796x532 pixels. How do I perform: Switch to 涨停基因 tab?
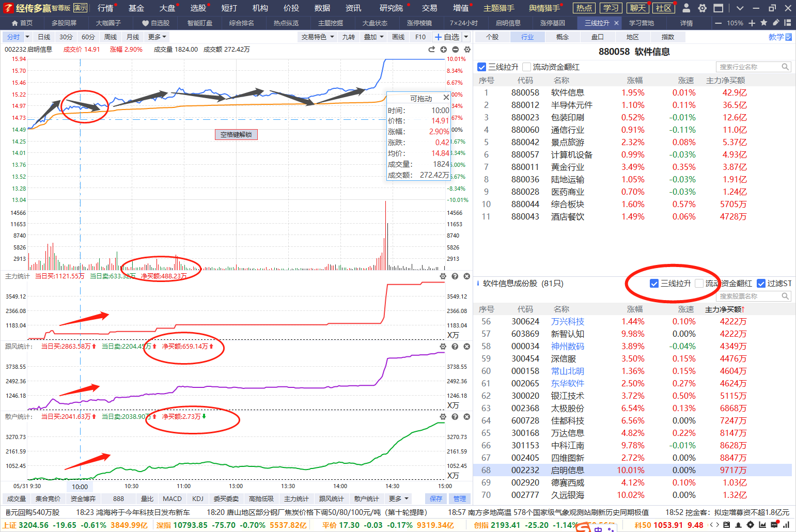click(x=553, y=23)
